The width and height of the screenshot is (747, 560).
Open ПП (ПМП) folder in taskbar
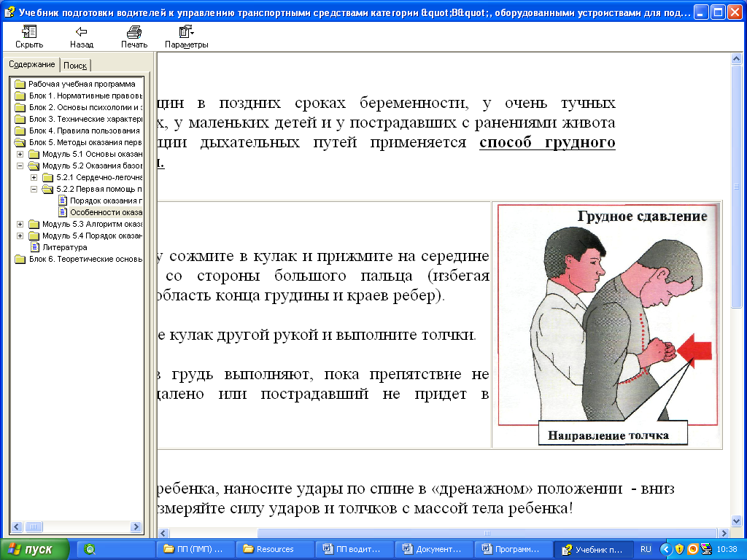tap(196, 549)
